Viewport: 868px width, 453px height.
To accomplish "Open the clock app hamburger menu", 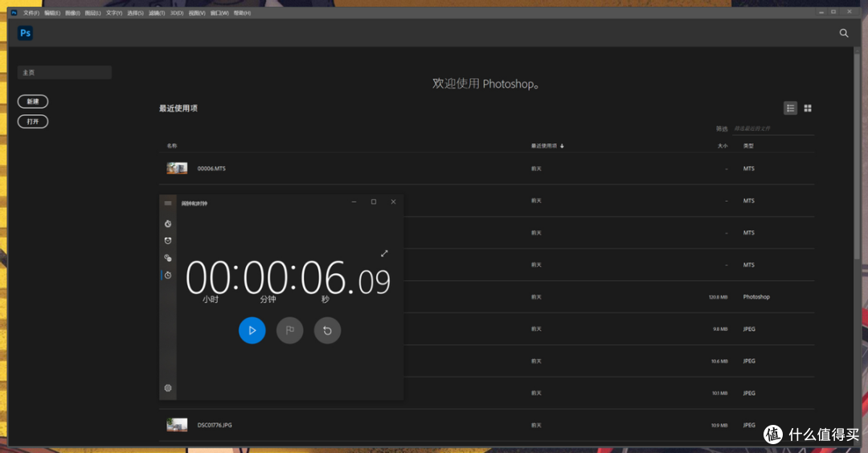I will [168, 203].
